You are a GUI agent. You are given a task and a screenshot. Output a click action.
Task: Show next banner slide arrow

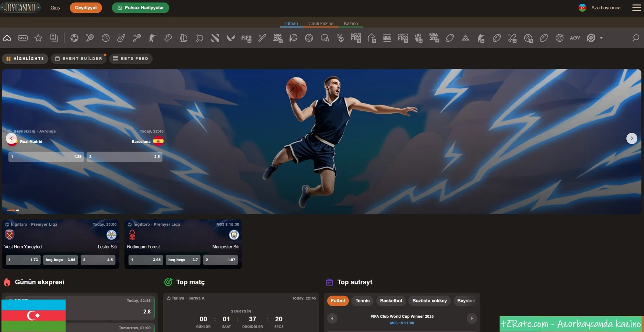pyautogui.click(x=631, y=138)
